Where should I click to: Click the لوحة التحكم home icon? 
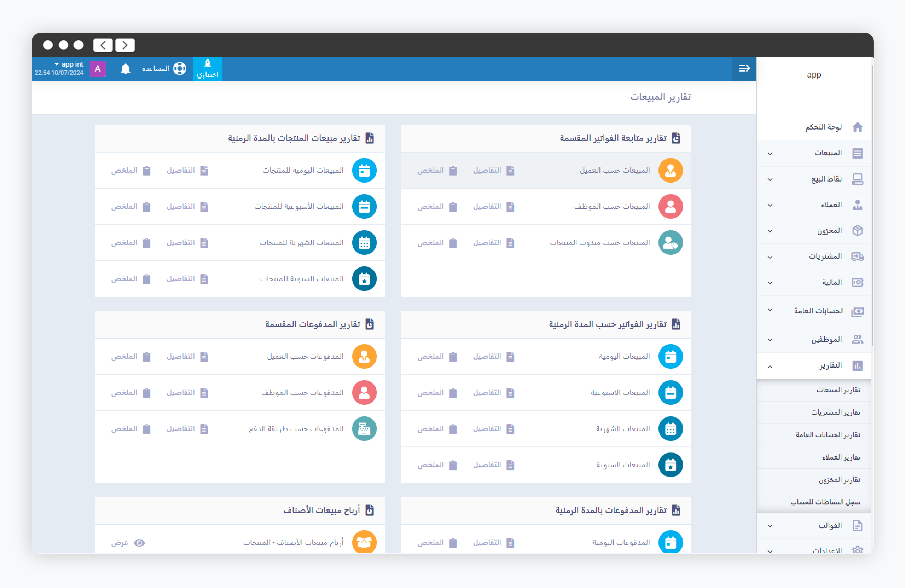tap(857, 127)
